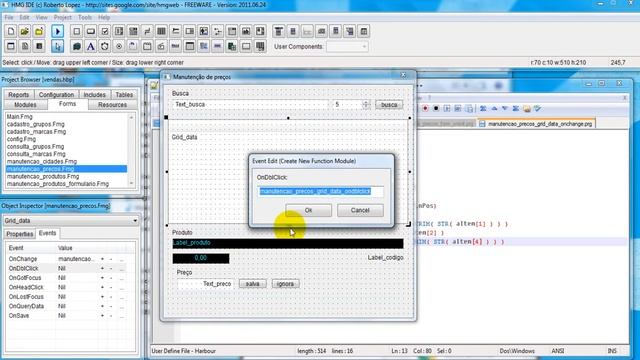This screenshot has height=360, width=640.
Task: Open the Tools menu
Action: pyautogui.click(x=85, y=18)
